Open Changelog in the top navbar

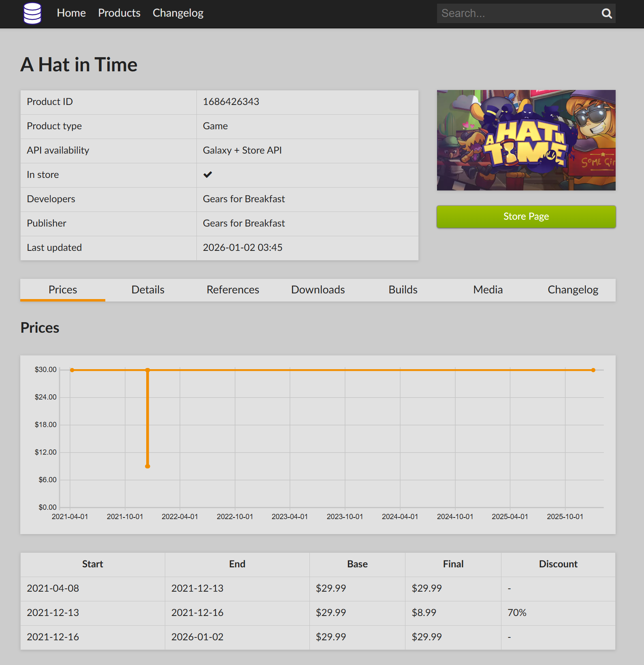[x=178, y=13]
